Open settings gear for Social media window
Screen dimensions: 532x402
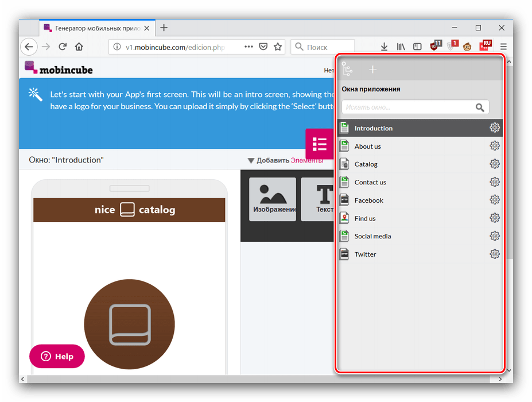pyautogui.click(x=494, y=236)
